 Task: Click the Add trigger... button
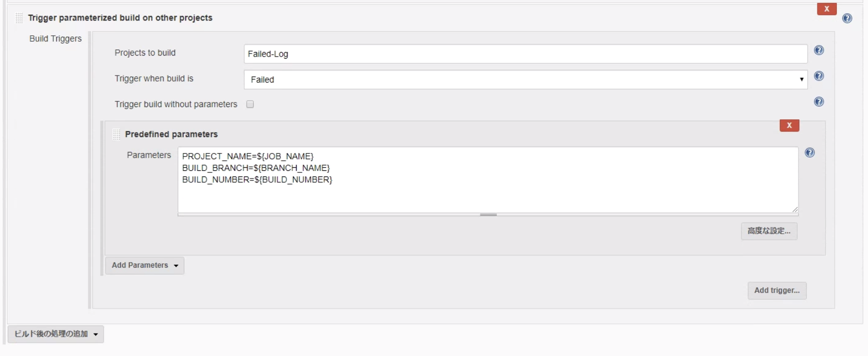tap(777, 291)
